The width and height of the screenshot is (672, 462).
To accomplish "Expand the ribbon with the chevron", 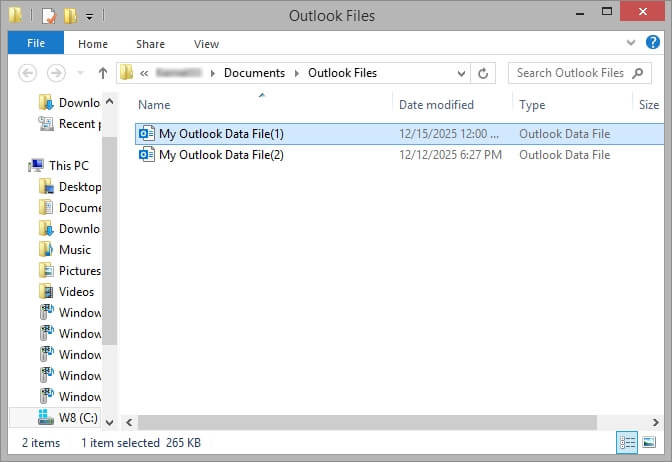I will tap(630, 42).
